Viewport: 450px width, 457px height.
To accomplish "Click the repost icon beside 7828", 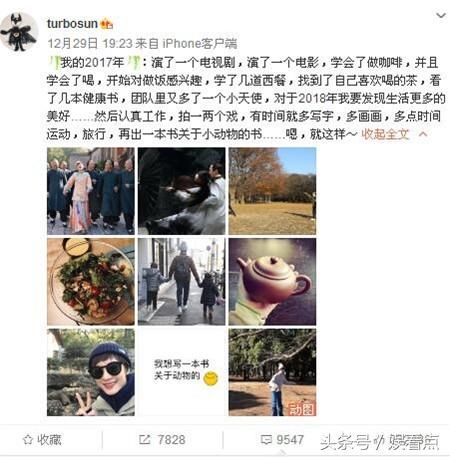I will coord(144,440).
